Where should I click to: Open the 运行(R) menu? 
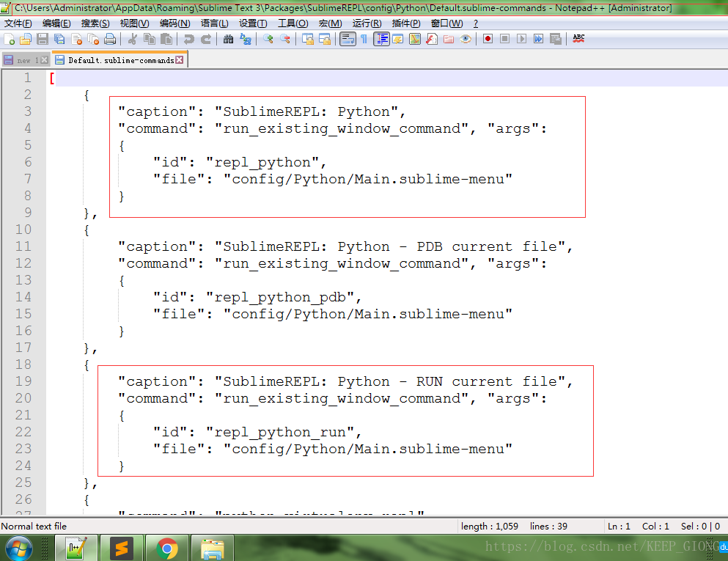367,23
